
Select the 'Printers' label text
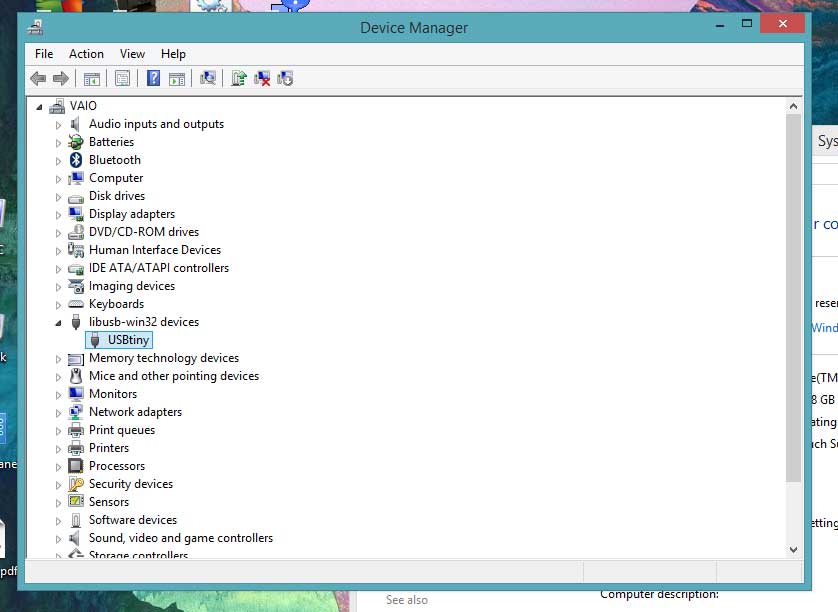(x=109, y=448)
